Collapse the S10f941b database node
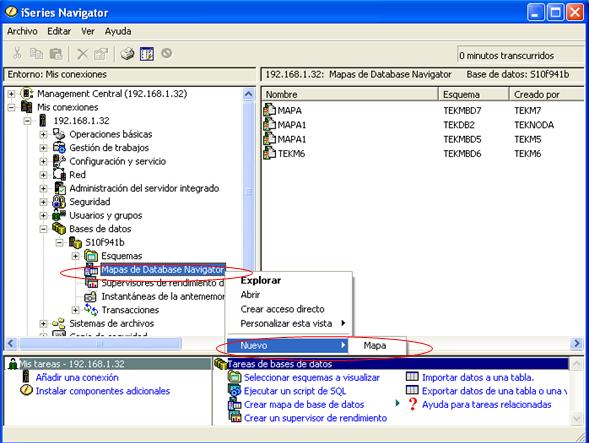 [60, 242]
